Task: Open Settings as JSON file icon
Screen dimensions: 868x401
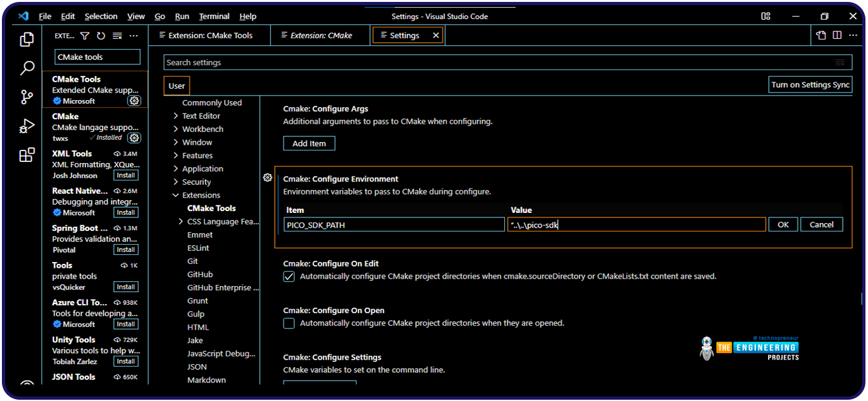Action: pyautogui.click(x=822, y=36)
